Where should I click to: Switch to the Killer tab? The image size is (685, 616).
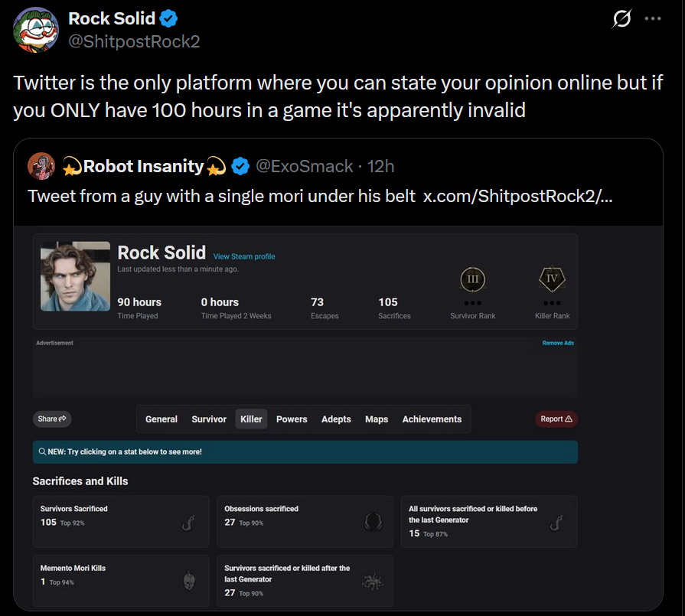(x=251, y=419)
